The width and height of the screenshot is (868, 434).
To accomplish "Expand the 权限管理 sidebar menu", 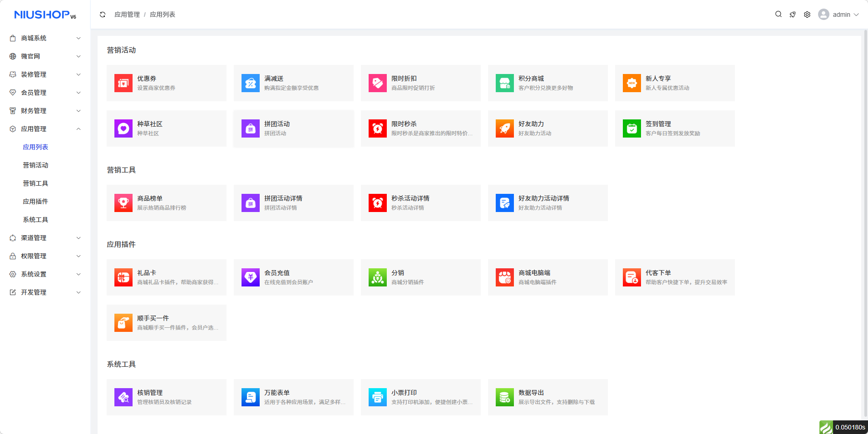I will [45, 256].
